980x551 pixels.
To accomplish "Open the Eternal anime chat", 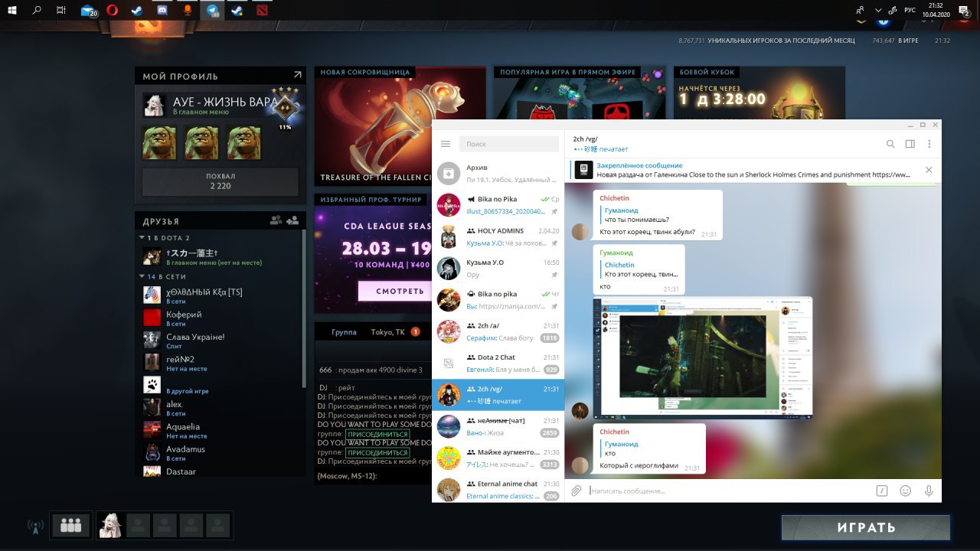I will click(498, 490).
